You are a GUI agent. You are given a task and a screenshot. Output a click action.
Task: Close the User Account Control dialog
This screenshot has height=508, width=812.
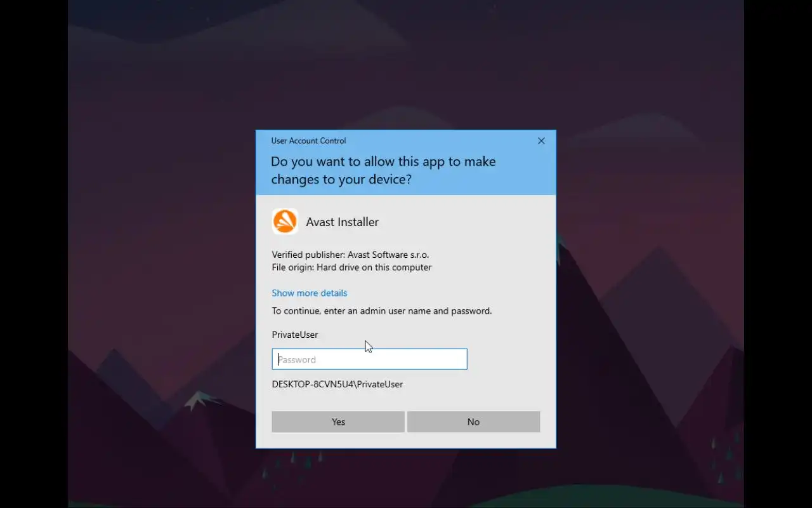coord(541,141)
